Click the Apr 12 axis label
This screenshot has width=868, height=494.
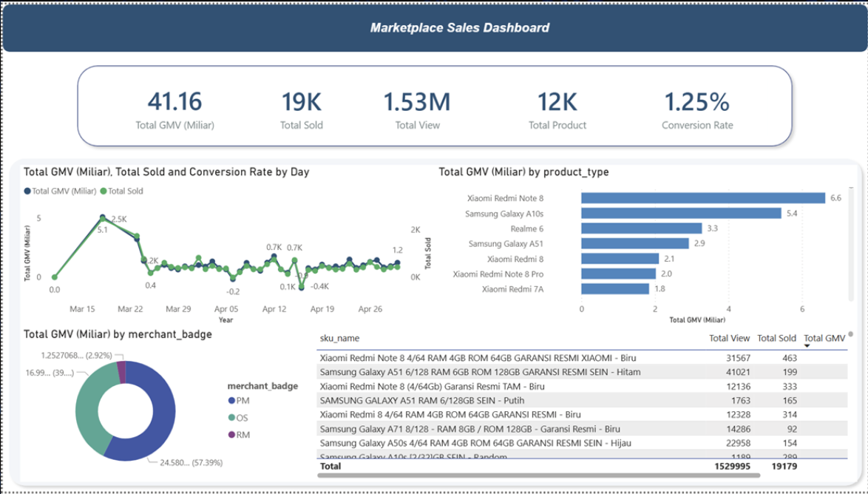(274, 309)
